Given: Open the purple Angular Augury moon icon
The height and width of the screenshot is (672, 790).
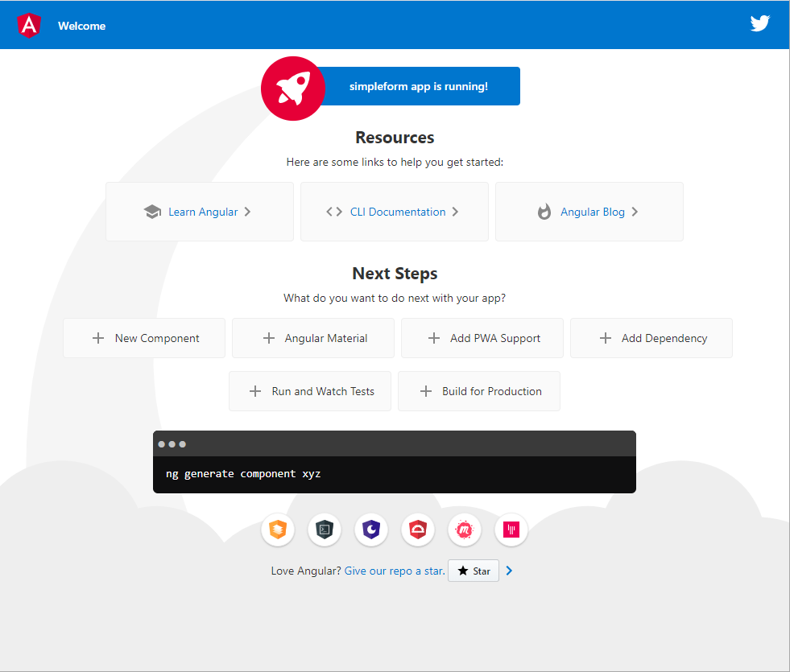Looking at the screenshot, I should click(x=371, y=530).
